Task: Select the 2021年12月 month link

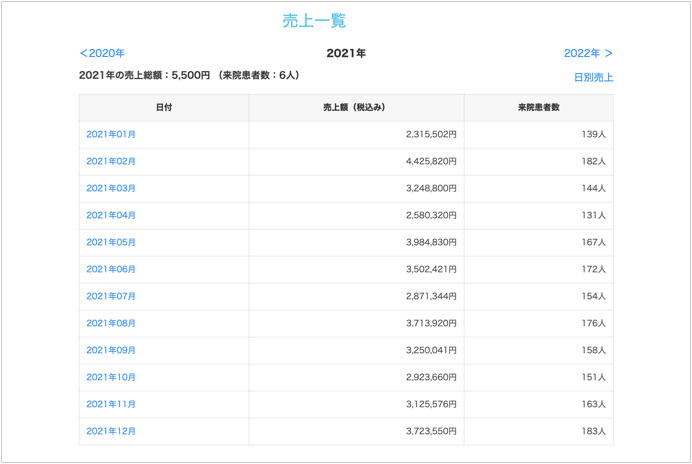Action: tap(111, 431)
